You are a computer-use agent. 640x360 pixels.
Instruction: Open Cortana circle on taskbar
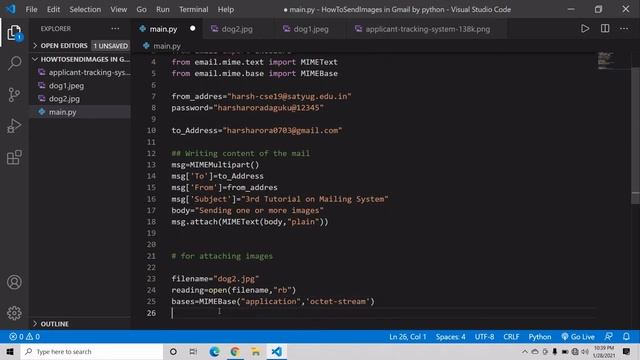pos(173,351)
